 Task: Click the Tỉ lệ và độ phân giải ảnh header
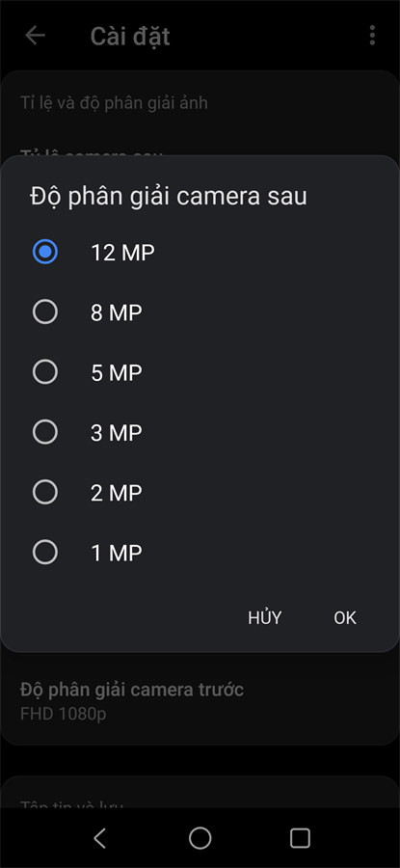point(114,103)
